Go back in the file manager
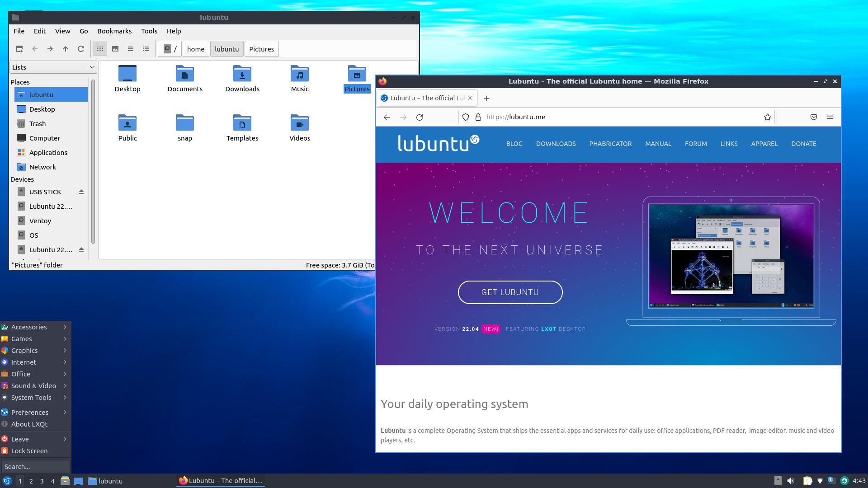The image size is (868, 488). click(35, 49)
